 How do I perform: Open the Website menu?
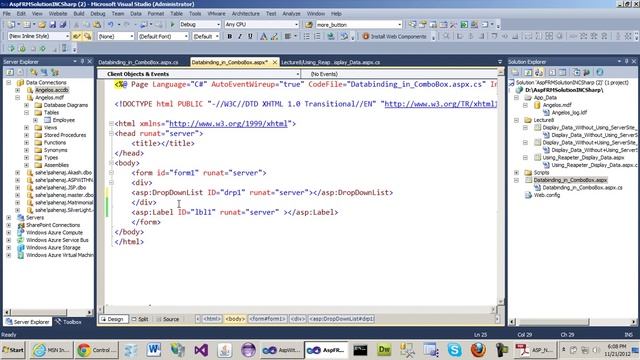(58, 13)
